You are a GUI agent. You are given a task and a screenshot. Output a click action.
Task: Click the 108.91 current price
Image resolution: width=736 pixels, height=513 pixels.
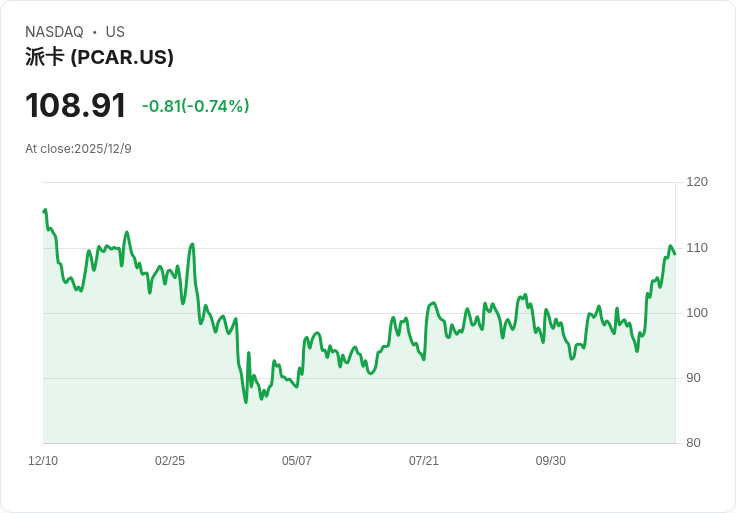pyautogui.click(x=75, y=106)
